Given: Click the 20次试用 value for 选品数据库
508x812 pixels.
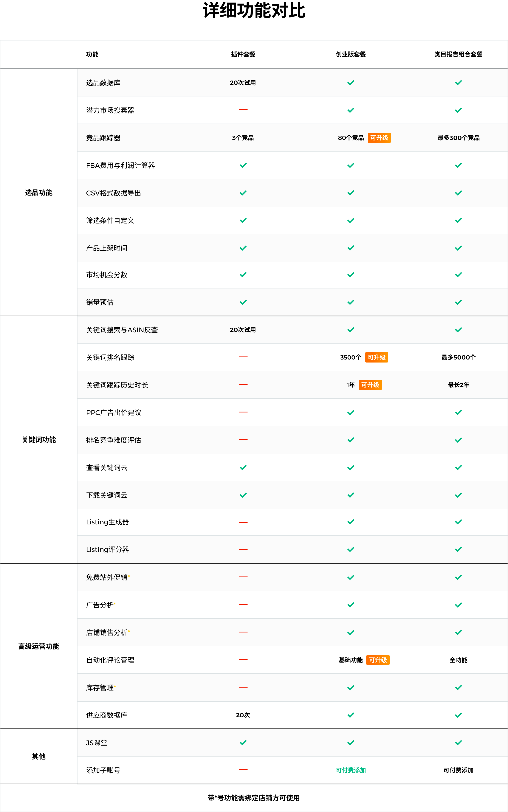Looking at the screenshot, I should (243, 83).
